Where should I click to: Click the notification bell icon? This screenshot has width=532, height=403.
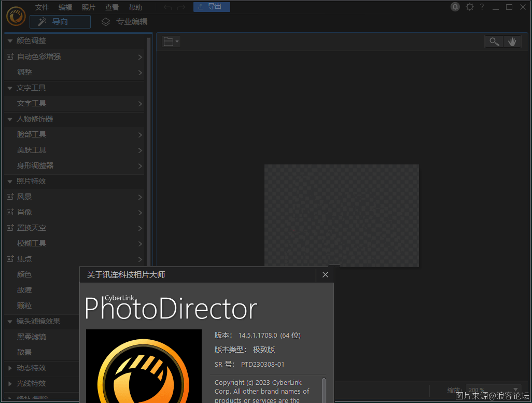coord(455,7)
